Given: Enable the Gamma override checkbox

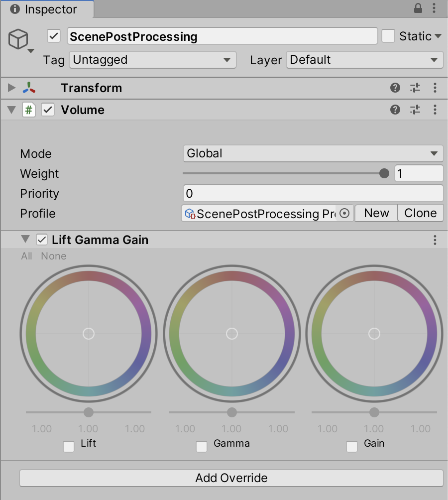Looking at the screenshot, I should (202, 447).
